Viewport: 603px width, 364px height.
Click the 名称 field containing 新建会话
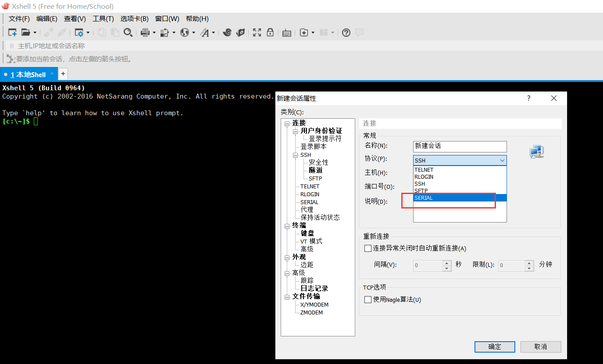coord(460,146)
